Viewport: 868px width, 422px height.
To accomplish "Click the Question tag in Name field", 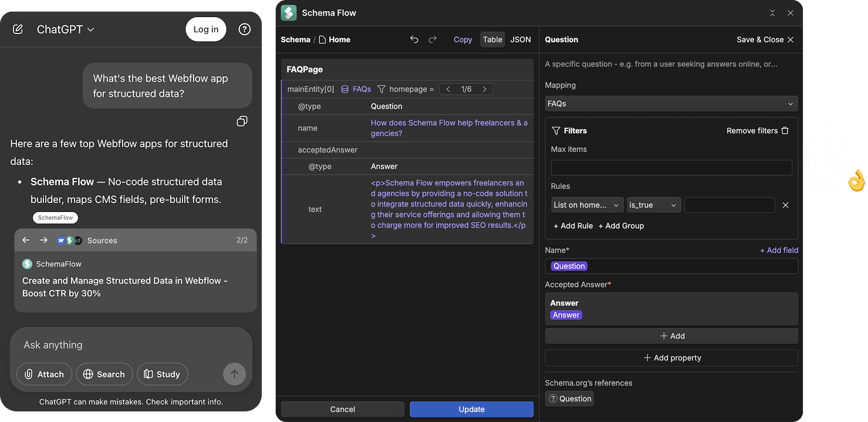I will 569,266.
